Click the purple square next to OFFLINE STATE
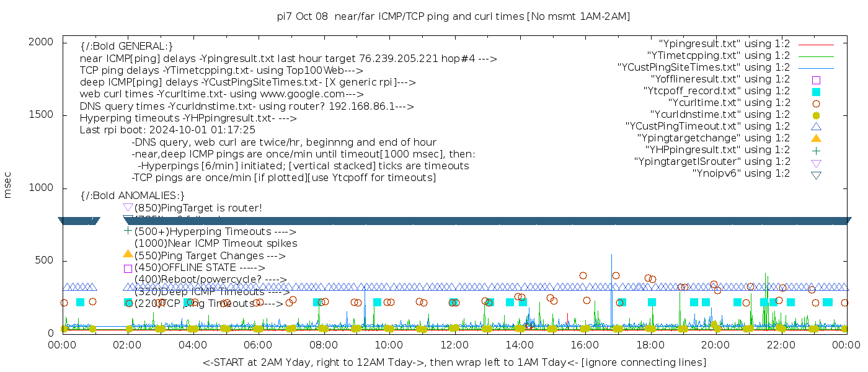This screenshot has height=372, width=868. click(128, 268)
